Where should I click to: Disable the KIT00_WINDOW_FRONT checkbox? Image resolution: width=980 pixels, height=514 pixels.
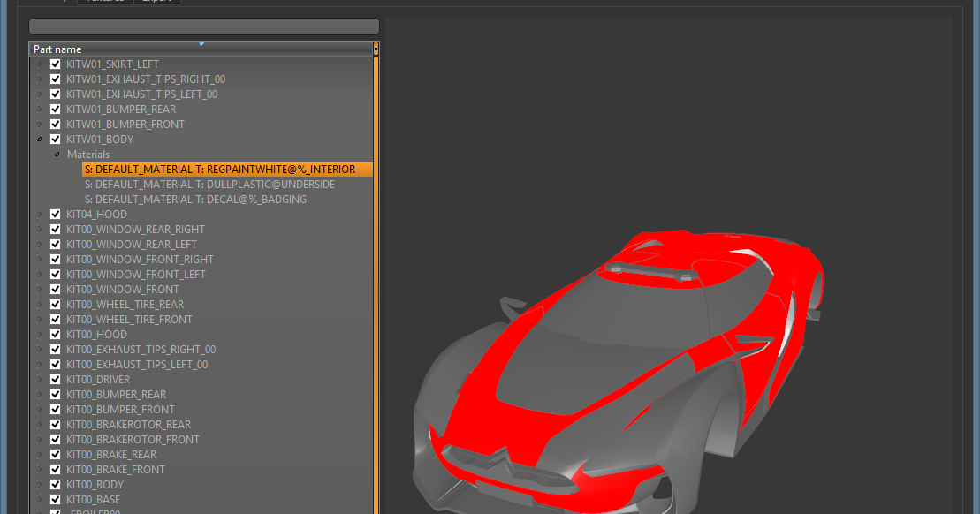(55, 289)
